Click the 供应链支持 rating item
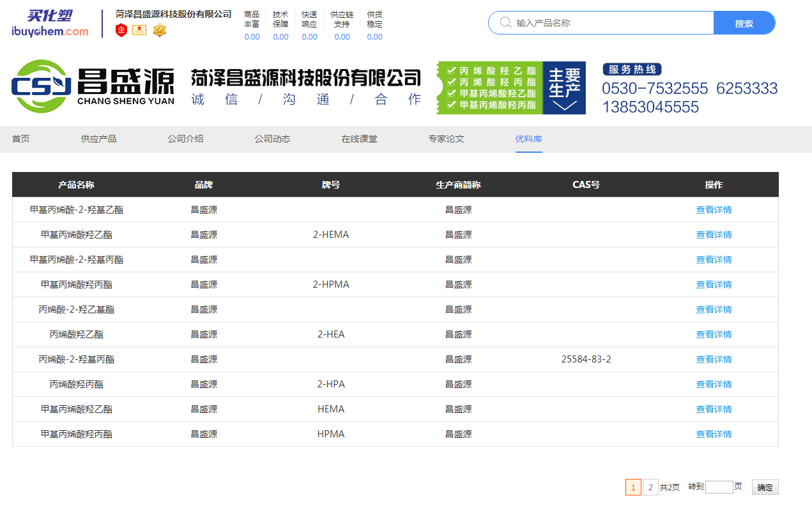Image resolution: width=812 pixels, height=514 pixels. tap(342, 26)
